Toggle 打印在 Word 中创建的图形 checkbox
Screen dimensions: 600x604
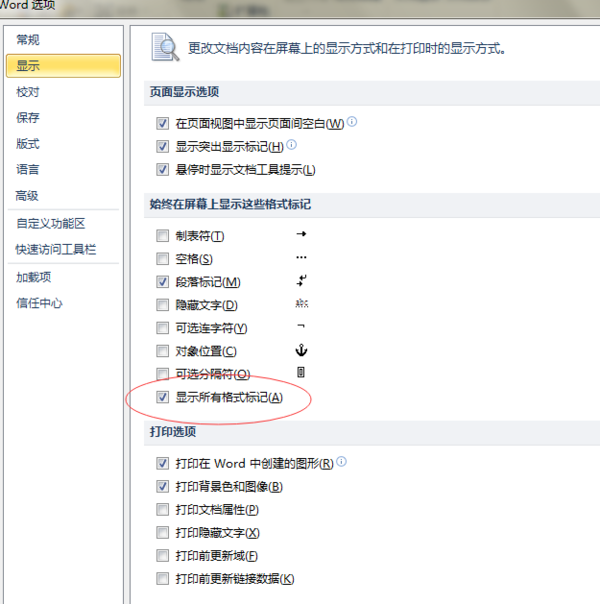pyautogui.click(x=163, y=463)
